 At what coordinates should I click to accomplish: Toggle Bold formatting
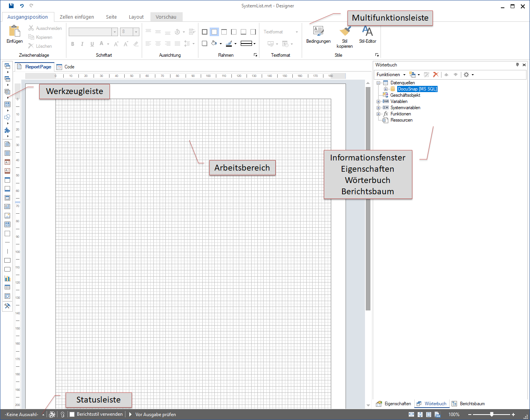pyautogui.click(x=73, y=44)
